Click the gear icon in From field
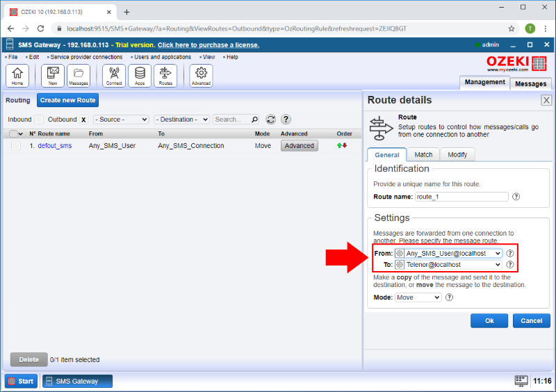The image size is (556, 392). [400, 253]
